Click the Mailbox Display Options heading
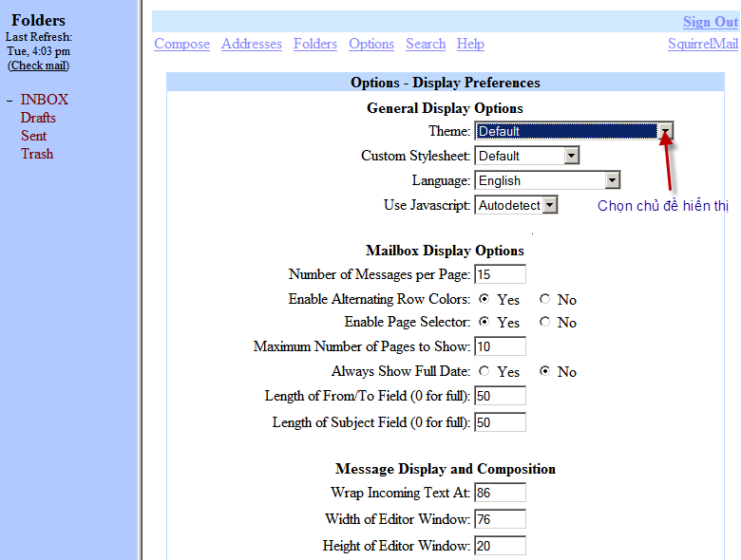Screen dimensions: 741x560 (x=445, y=251)
